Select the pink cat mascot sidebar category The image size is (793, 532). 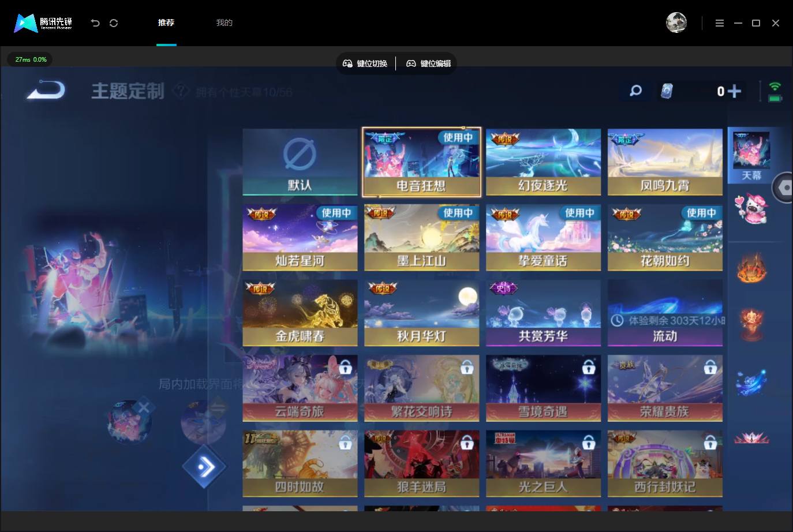(x=751, y=208)
